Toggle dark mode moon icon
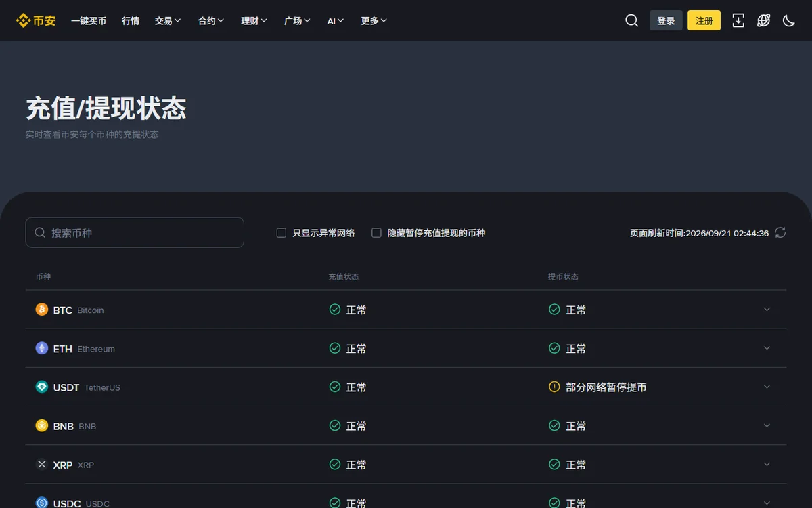Screen dimensions: 812x508 click(x=788, y=20)
